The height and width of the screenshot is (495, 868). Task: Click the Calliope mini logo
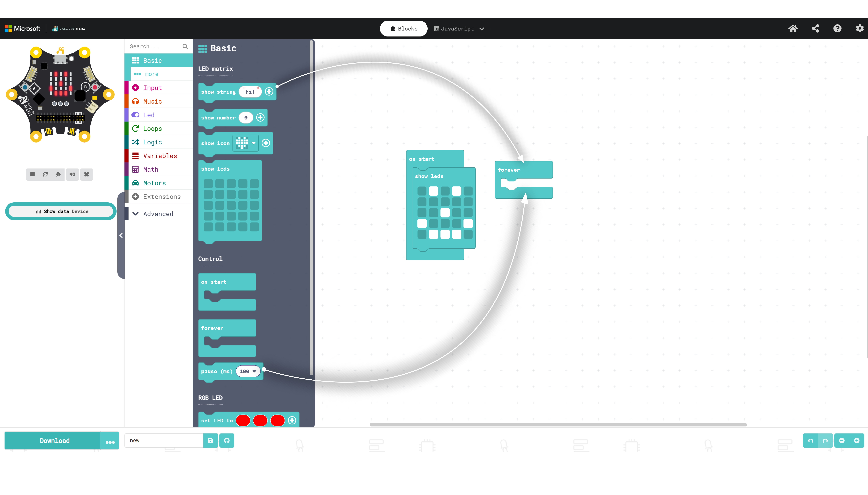[69, 29]
